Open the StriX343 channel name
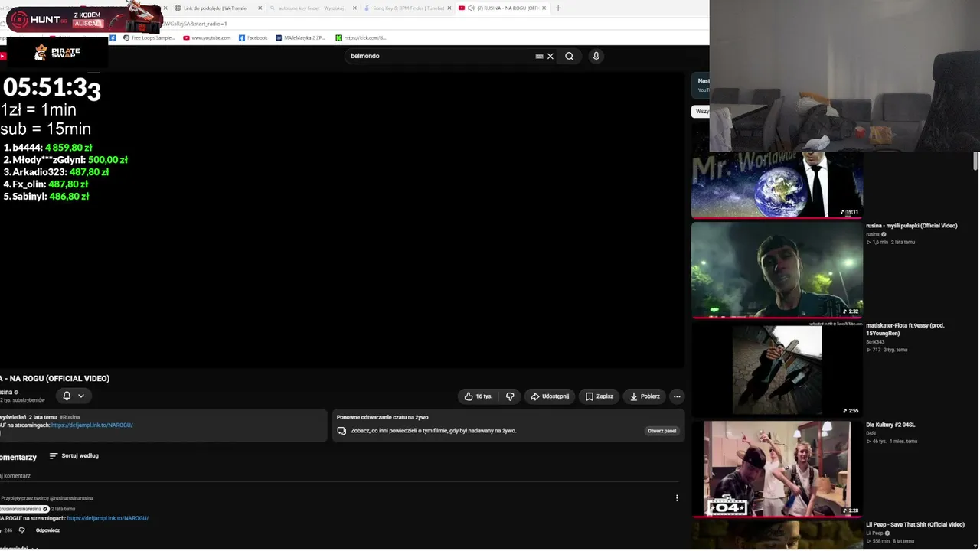 click(x=875, y=342)
